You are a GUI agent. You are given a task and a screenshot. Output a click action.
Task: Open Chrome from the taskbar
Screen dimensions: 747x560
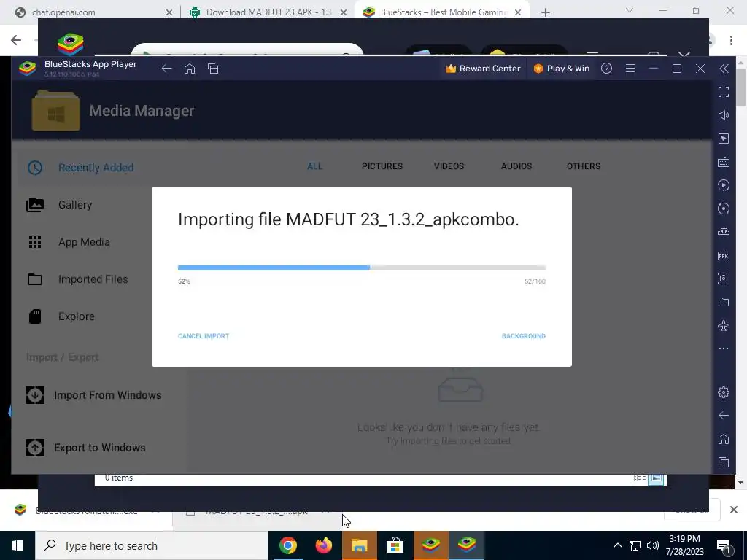tap(287, 545)
